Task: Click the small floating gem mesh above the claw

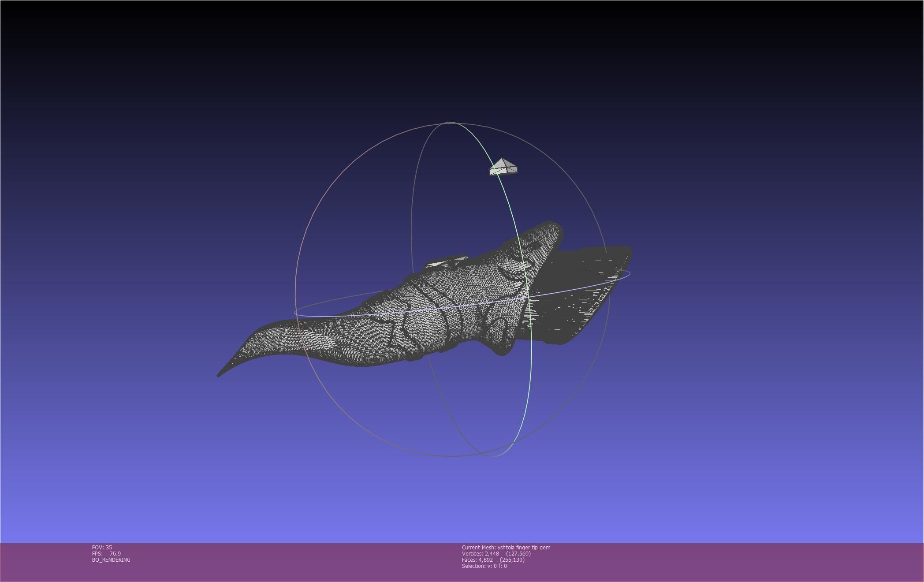Action: [503, 167]
